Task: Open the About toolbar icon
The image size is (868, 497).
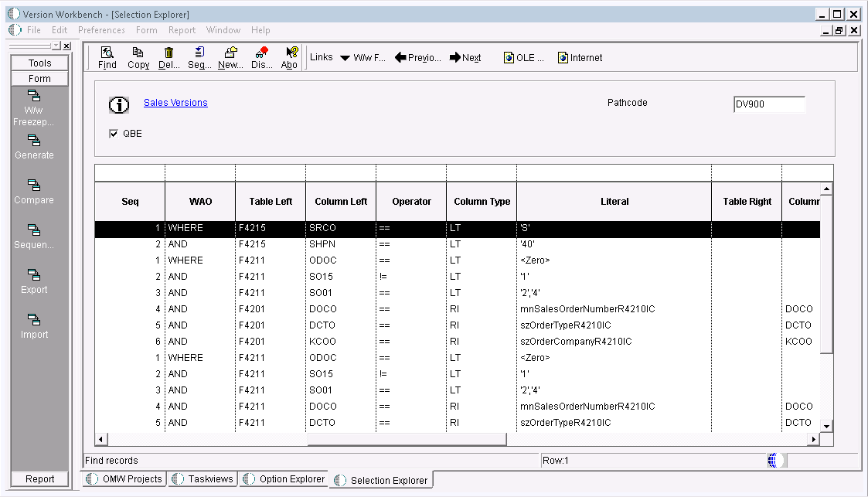Action: click(x=288, y=57)
